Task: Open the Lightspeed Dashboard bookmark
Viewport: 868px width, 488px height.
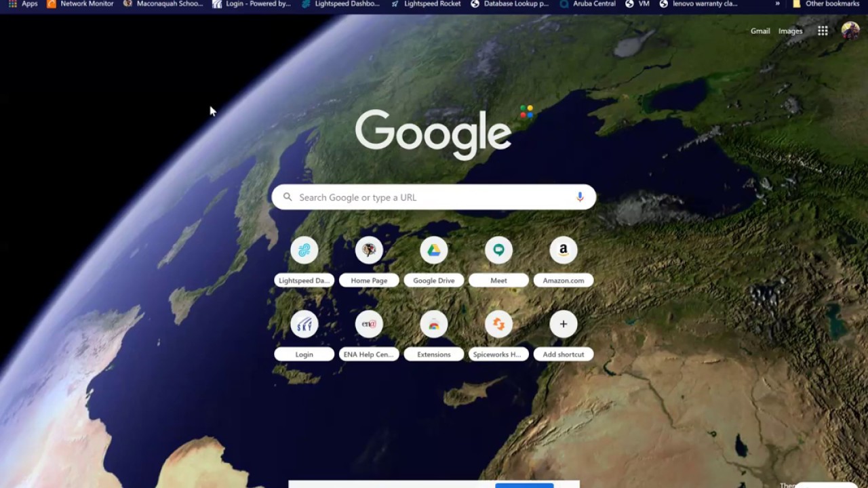Action: [x=340, y=4]
